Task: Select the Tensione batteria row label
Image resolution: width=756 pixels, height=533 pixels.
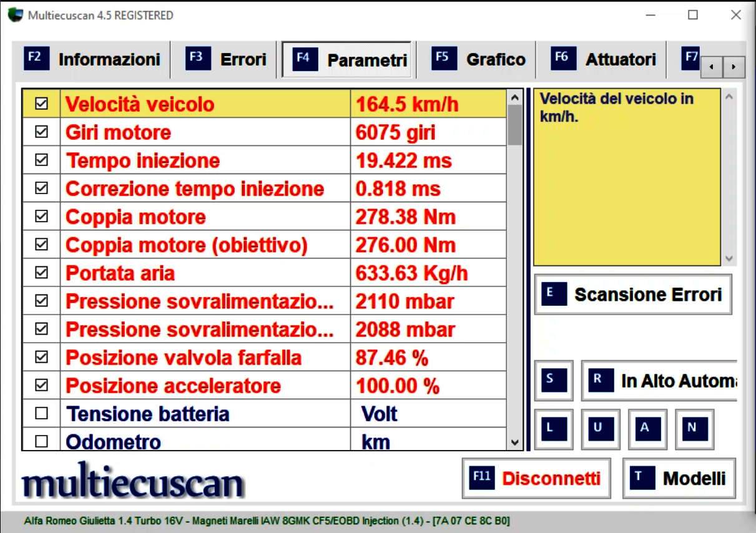Action: click(148, 414)
